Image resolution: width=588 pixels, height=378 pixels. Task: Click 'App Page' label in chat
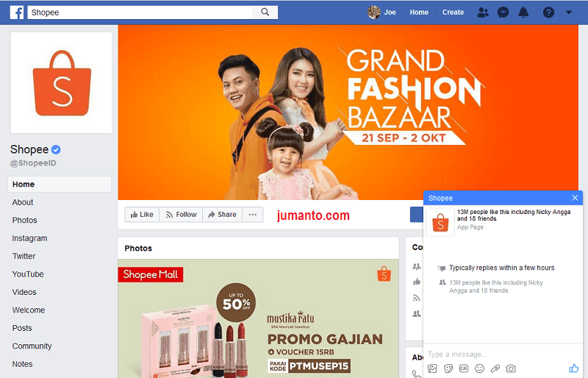(470, 227)
